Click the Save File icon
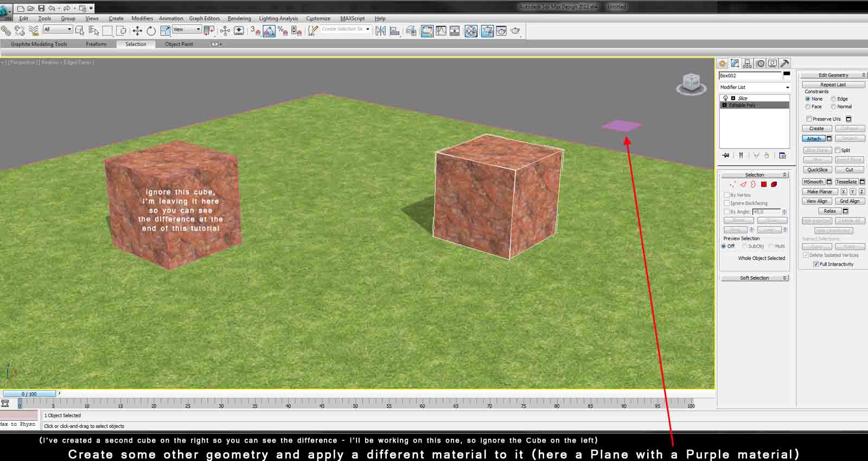The width and height of the screenshot is (868, 461). 41,8
